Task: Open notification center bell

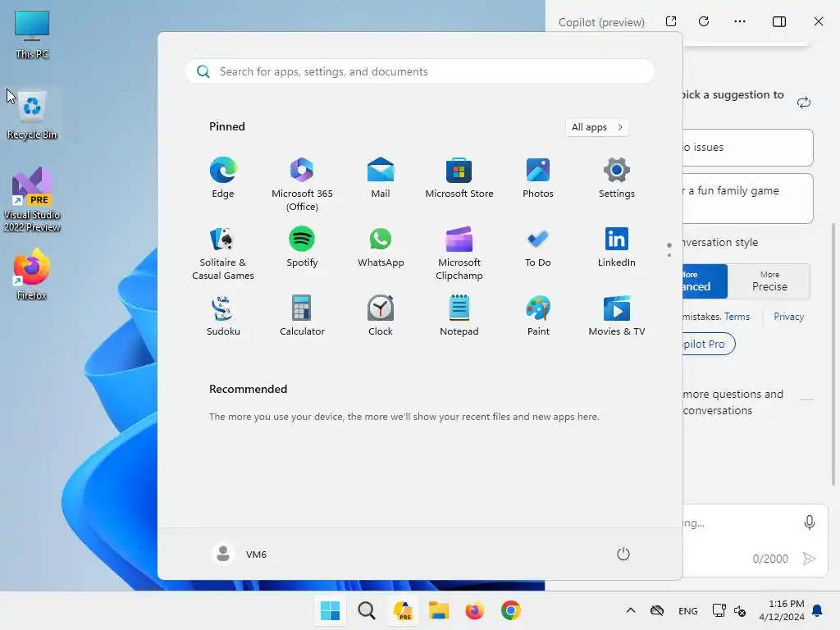Action: pyautogui.click(x=818, y=610)
